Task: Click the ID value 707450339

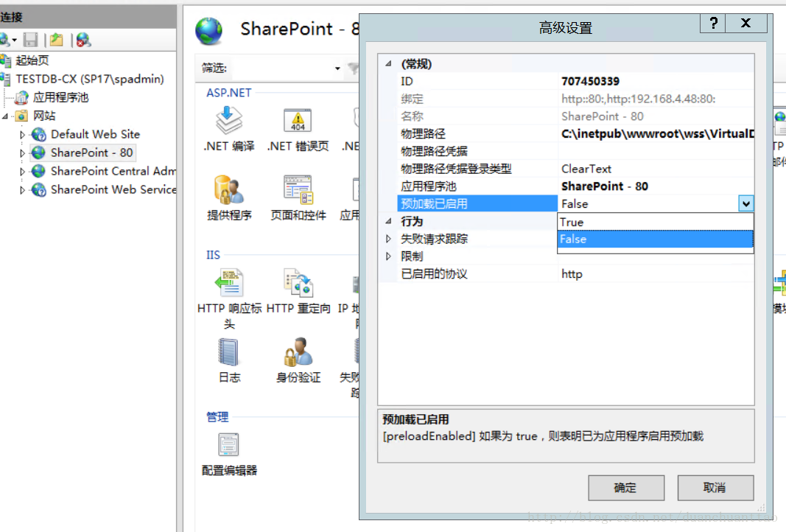Action: click(591, 81)
